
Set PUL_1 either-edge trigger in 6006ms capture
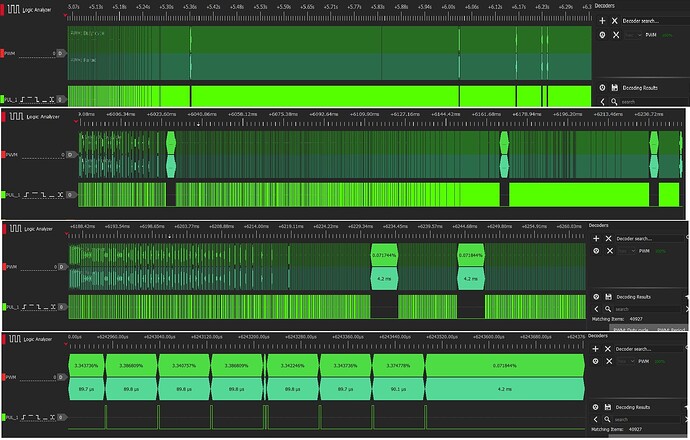[x=60, y=194]
